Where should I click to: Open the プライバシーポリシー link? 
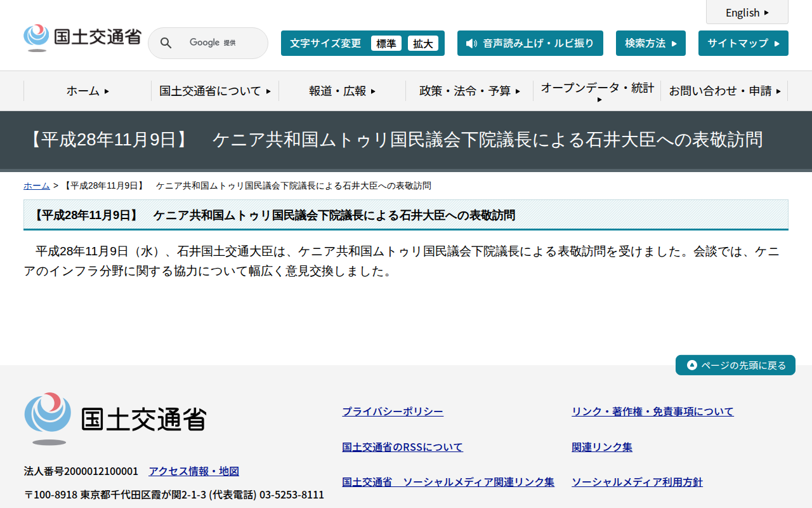pyautogui.click(x=393, y=411)
